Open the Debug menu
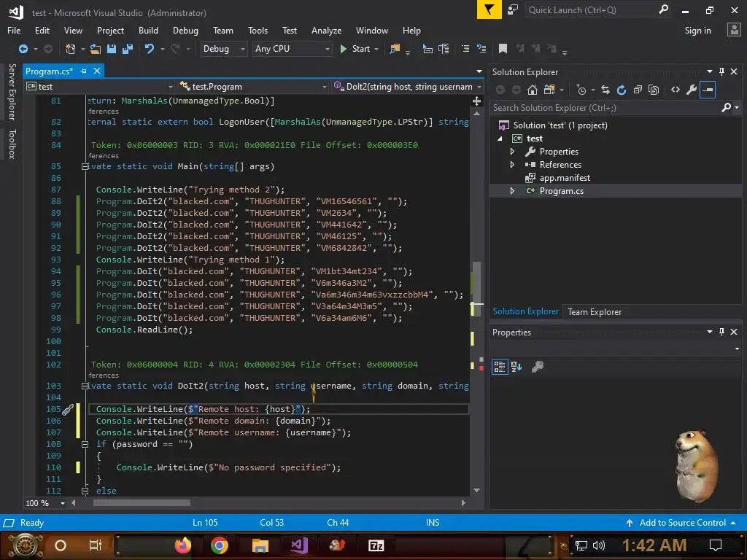The width and height of the screenshot is (747, 560). 185,31
